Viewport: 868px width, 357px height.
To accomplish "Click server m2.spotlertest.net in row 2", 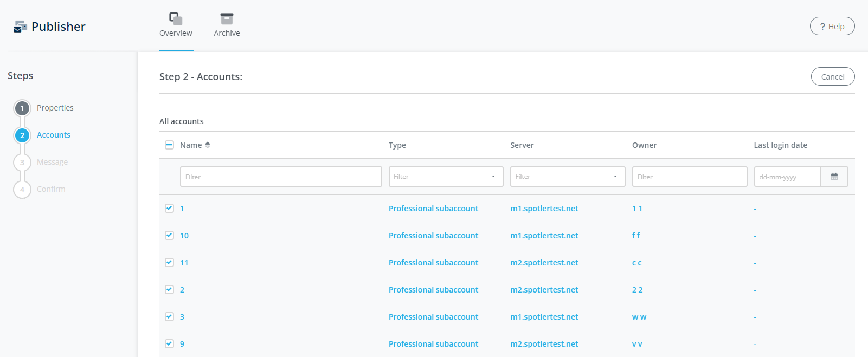I will pos(544,290).
